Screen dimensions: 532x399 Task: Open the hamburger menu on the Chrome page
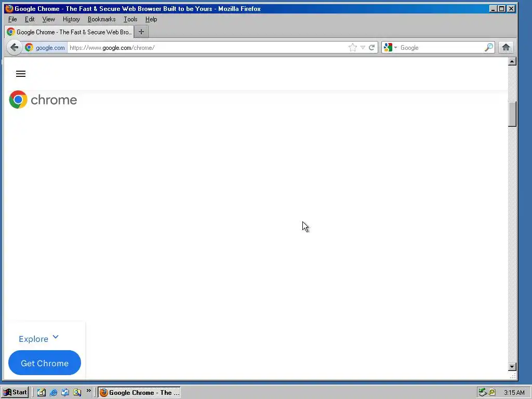point(21,74)
